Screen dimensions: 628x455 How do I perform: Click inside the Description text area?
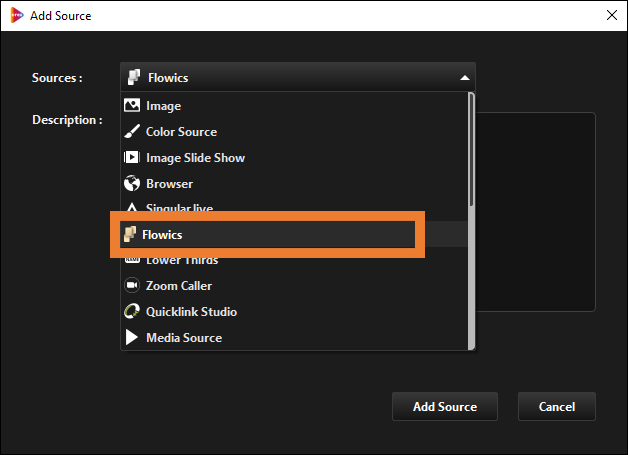[535, 212]
